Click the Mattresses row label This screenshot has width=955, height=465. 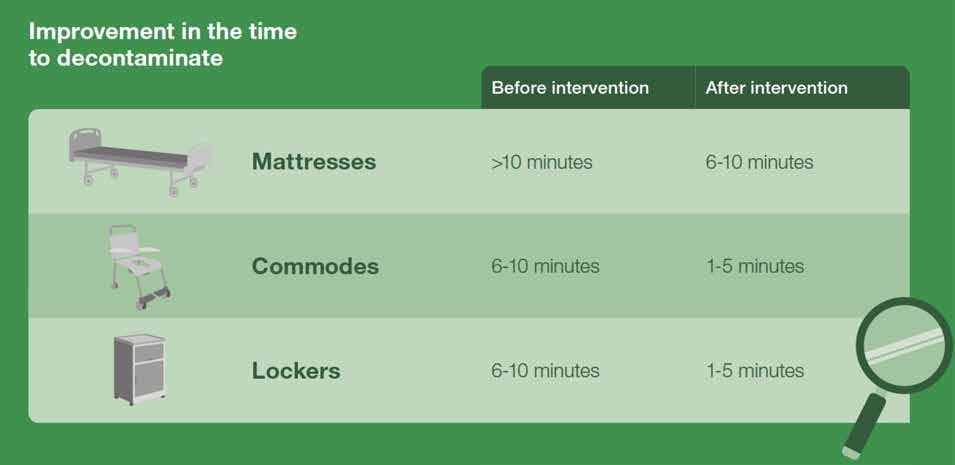pos(313,161)
